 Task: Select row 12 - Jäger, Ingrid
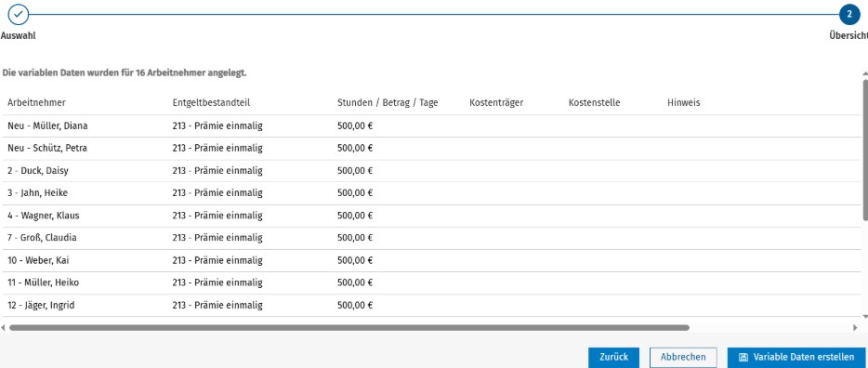pos(432,306)
